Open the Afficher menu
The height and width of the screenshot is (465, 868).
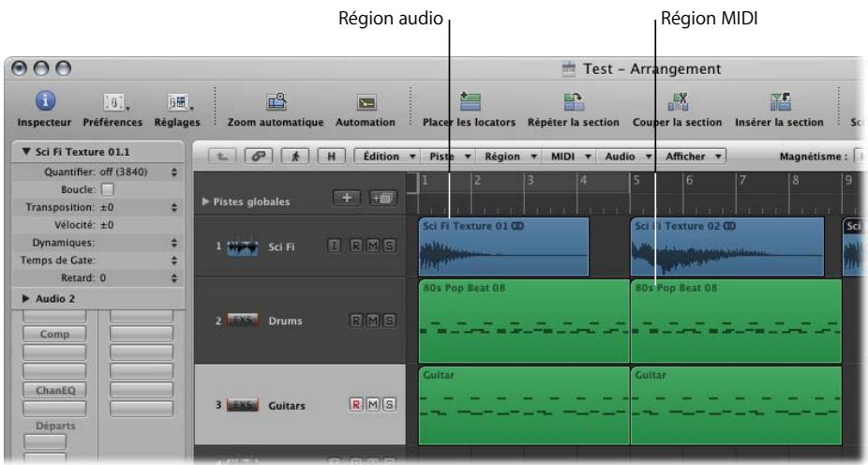[x=692, y=157]
